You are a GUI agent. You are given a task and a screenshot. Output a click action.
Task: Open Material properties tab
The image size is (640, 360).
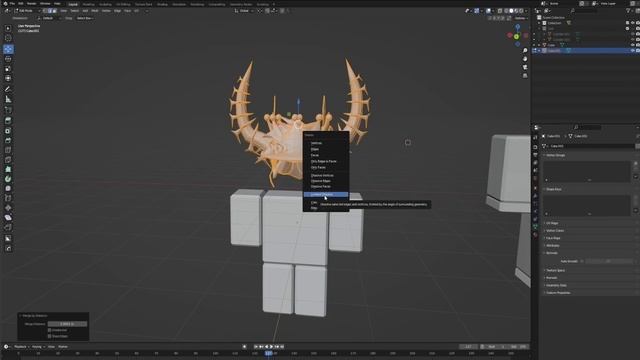pyautogui.click(x=536, y=235)
